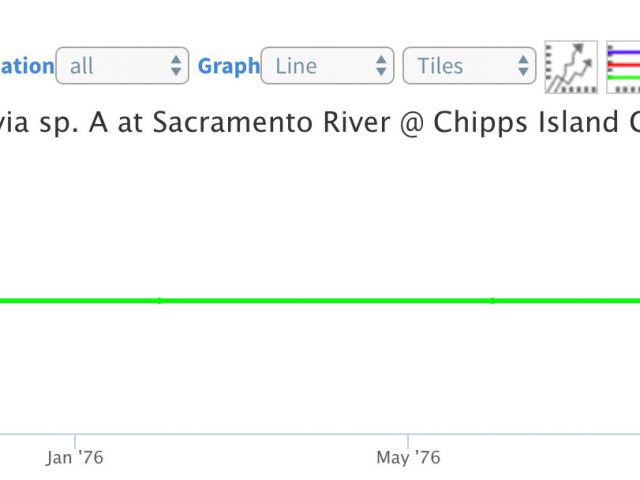
Task: Click the colored multi-line chart icon
Action: (623, 67)
